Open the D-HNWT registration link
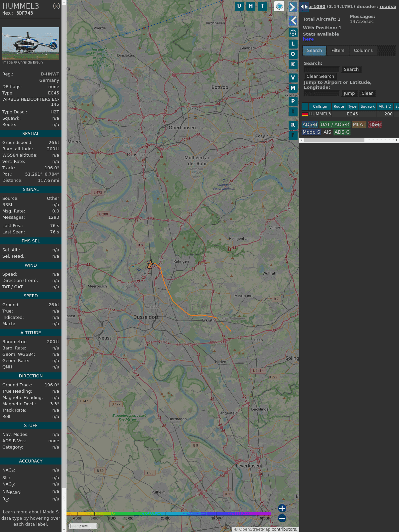Viewport: 399px width, 532px height. (x=50, y=74)
